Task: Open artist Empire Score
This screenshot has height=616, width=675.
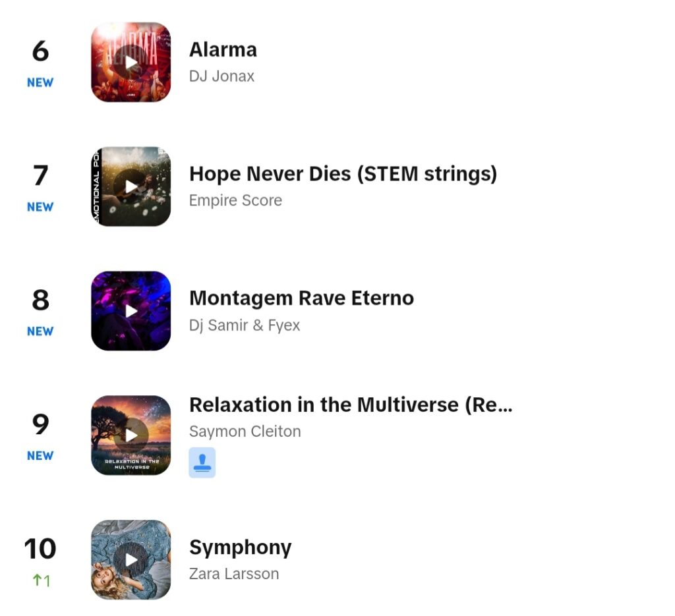Action: (x=235, y=200)
